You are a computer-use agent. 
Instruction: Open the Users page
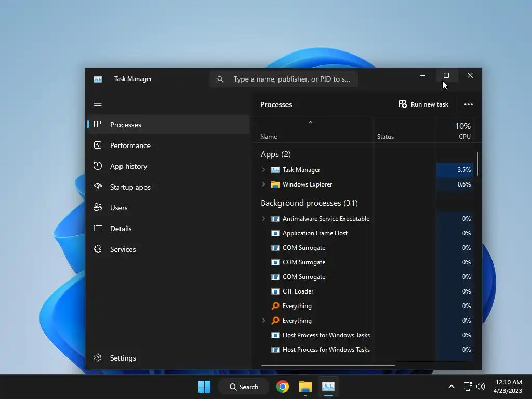tap(169, 208)
